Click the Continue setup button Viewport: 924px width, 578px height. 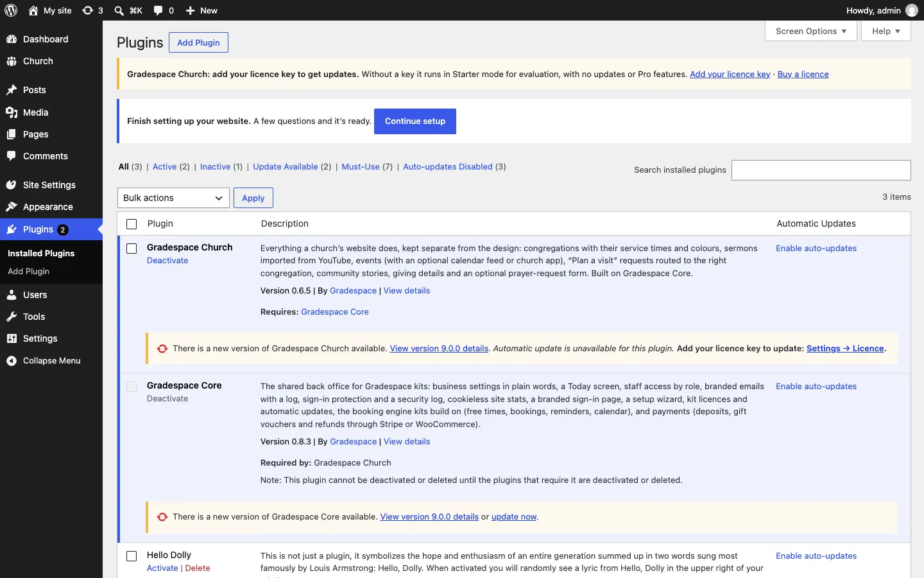point(415,121)
